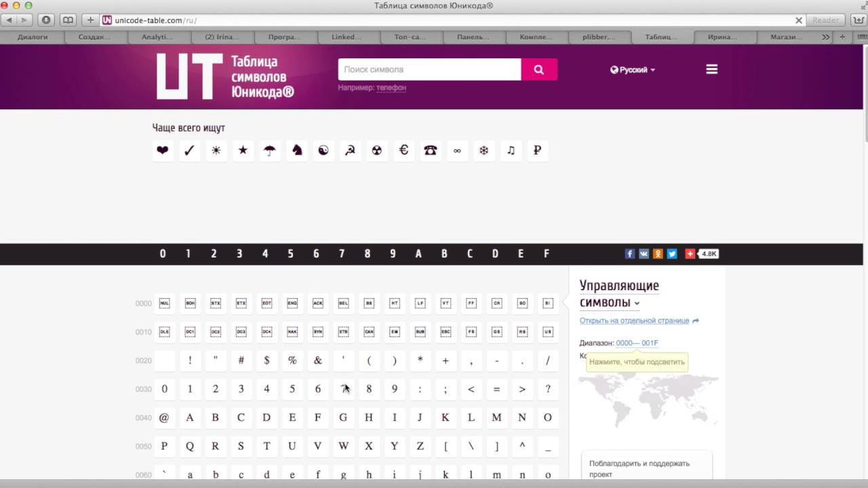This screenshot has height=488, width=868.
Task: Click the telephone symbol
Action: (x=431, y=150)
